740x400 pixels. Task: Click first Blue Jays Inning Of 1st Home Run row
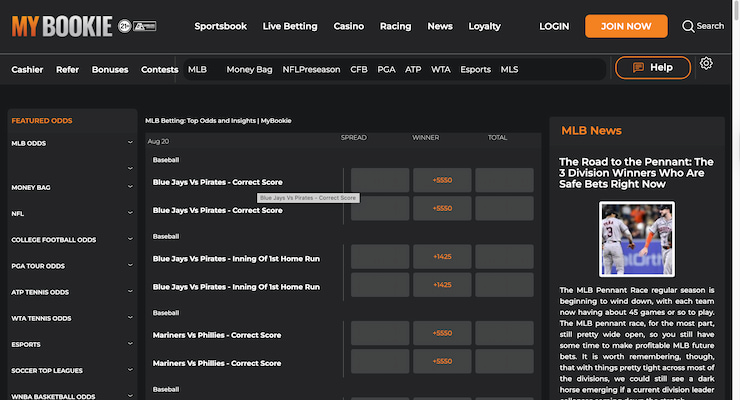point(236,258)
